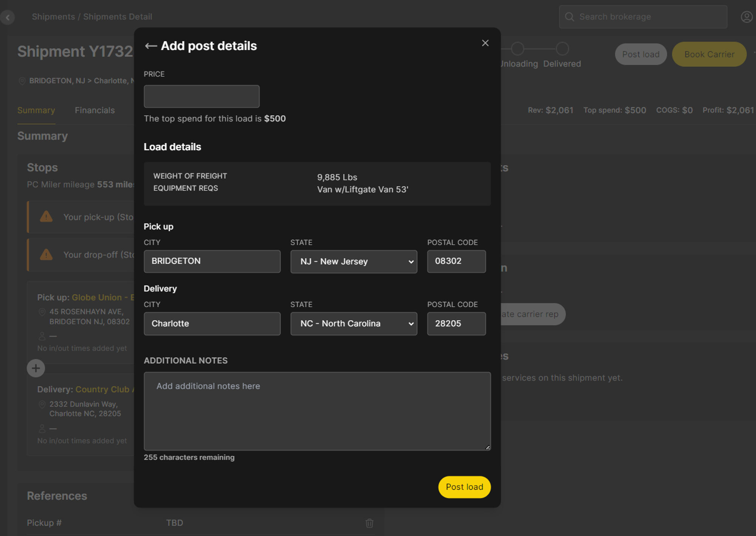This screenshot has height=536, width=756.
Task: Click the Book Carrier button
Action: coord(709,54)
